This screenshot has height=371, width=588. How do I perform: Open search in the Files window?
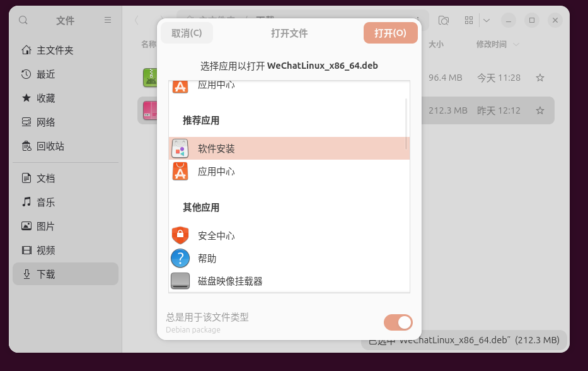pos(23,20)
